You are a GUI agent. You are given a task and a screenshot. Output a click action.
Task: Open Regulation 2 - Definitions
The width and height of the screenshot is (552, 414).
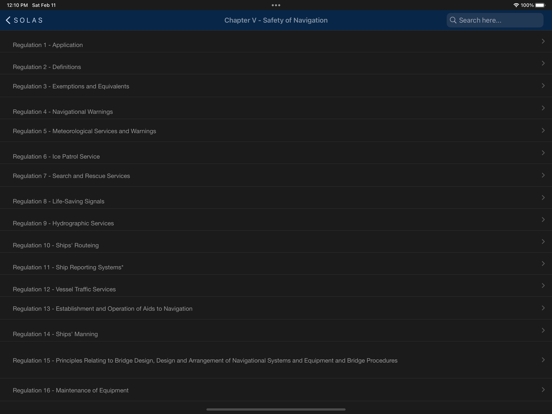coord(276,63)
